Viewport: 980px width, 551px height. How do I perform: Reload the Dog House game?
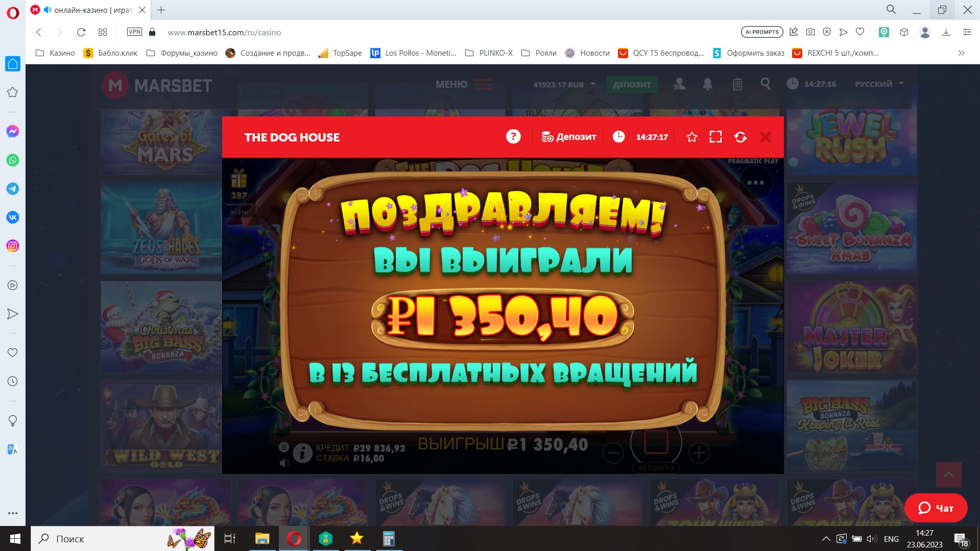[x=740, y=137]
